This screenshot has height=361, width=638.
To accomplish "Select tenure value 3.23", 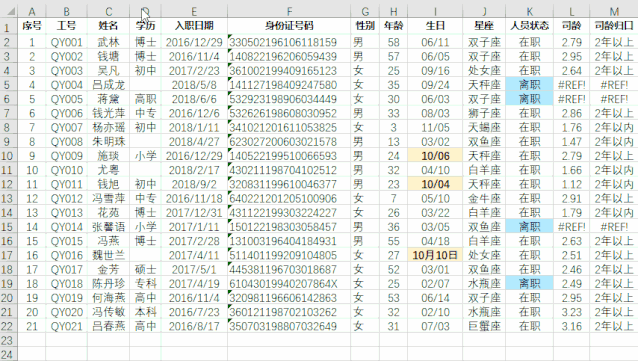I will [571, 312].
